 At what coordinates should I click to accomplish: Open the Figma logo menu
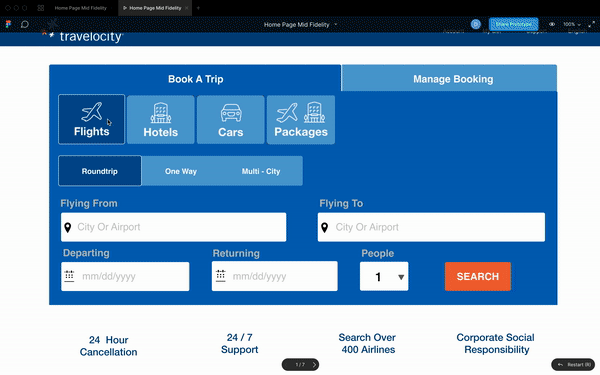(8, 24)
